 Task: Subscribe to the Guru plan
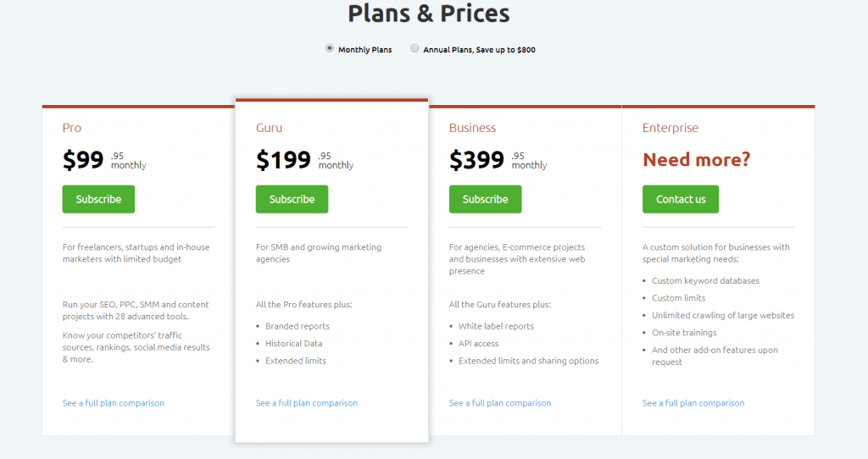tap(292, 199)
